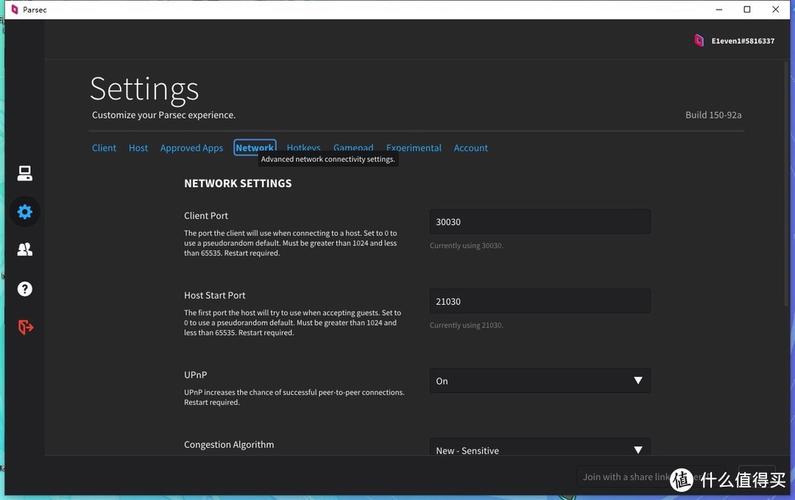Close the Parsec window
The width and height of the screenshot is (795, 500).
[775, 10]
